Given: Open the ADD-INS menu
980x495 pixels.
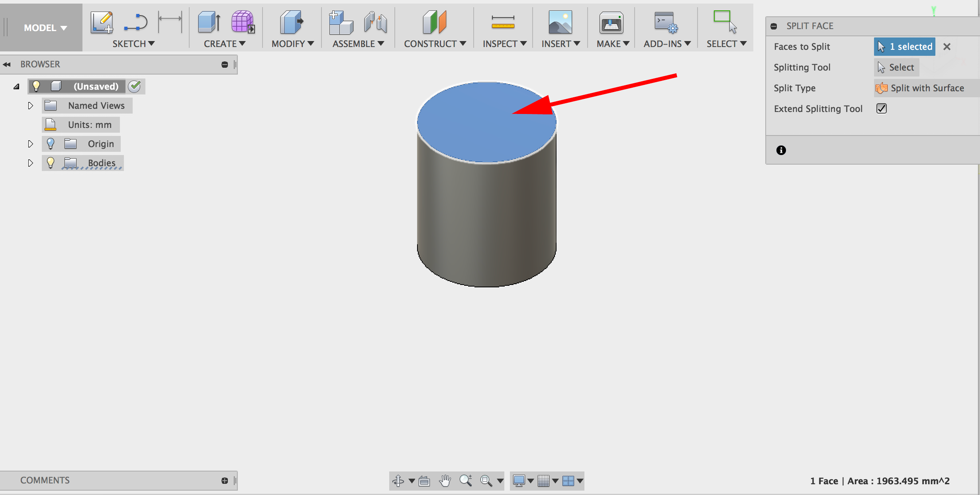Looking at the screenshot, I should tap(667, 44).
